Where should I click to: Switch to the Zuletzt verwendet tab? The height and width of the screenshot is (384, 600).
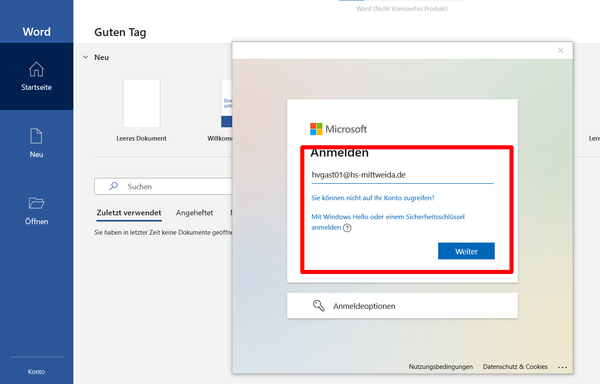(x=129, y=213)
